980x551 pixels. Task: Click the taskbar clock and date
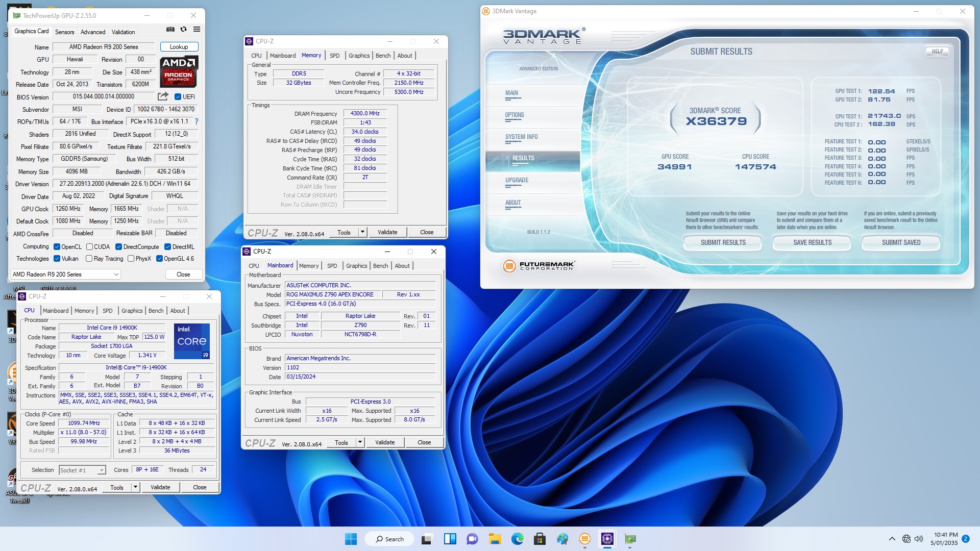click(x=944, y=539)
